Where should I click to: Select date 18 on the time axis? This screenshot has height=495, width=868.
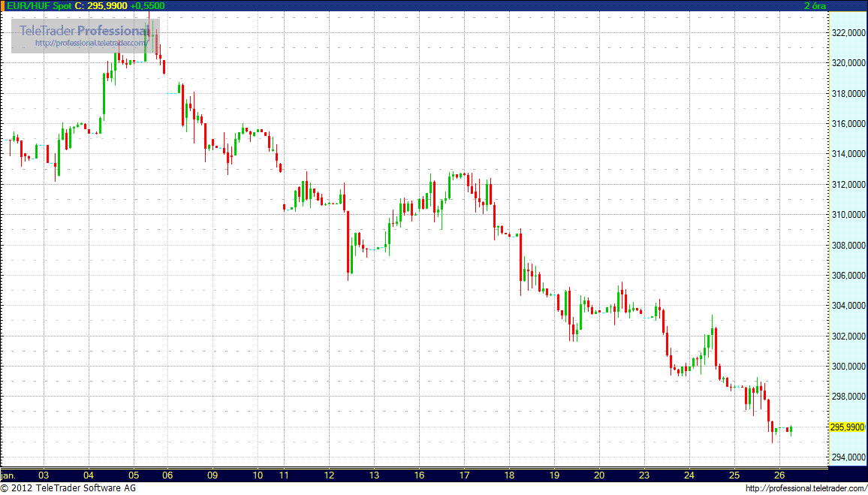click(509, 475)
